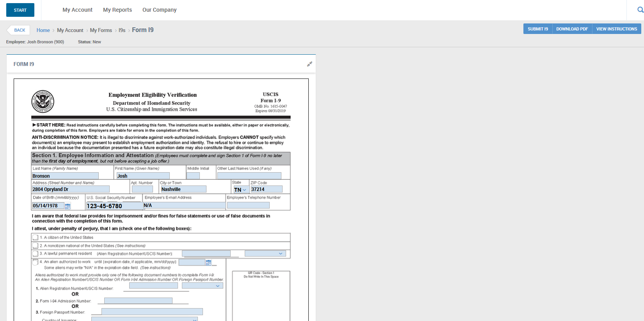Click the Middle Initial field
Image resolution: width=644 pixels, height=321 pixels.
point(193,176)
